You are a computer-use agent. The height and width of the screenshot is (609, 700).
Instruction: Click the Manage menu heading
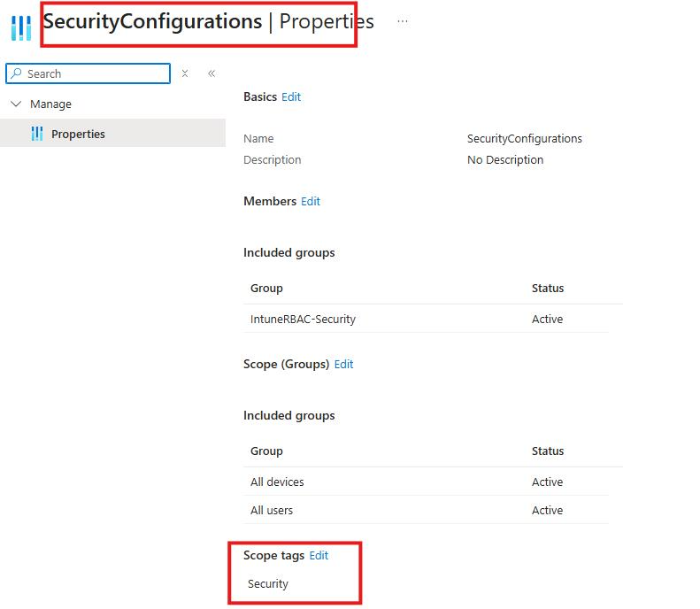[50, 104]
